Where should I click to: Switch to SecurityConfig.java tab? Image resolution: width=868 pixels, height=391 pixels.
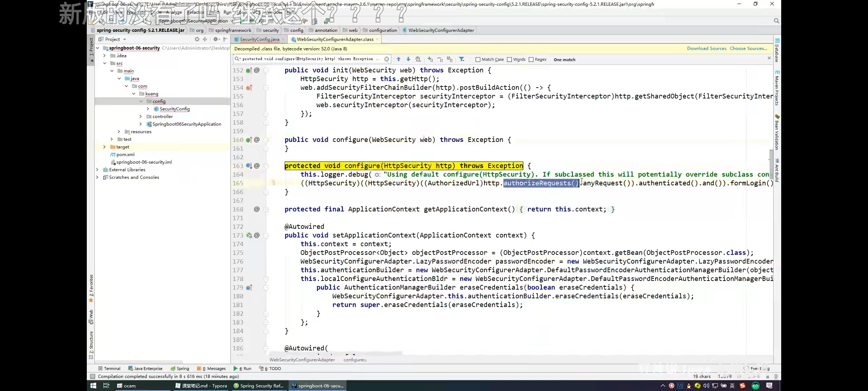(x=259, y=39)
